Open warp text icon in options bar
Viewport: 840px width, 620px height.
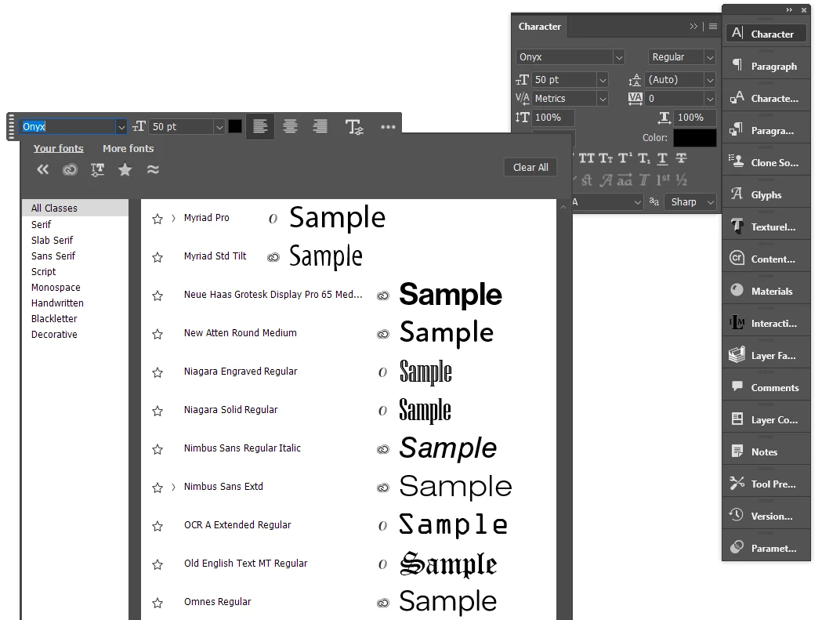point(354,127)
